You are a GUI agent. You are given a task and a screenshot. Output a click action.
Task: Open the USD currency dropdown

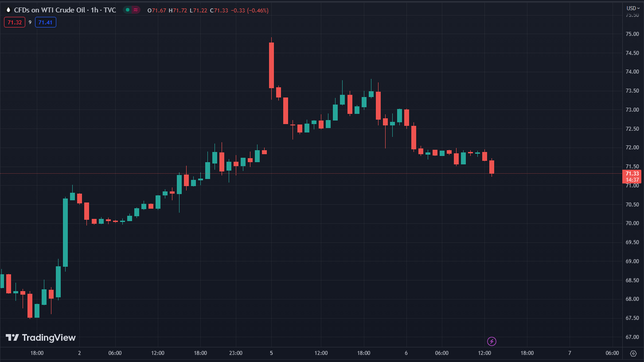(632, 8)
